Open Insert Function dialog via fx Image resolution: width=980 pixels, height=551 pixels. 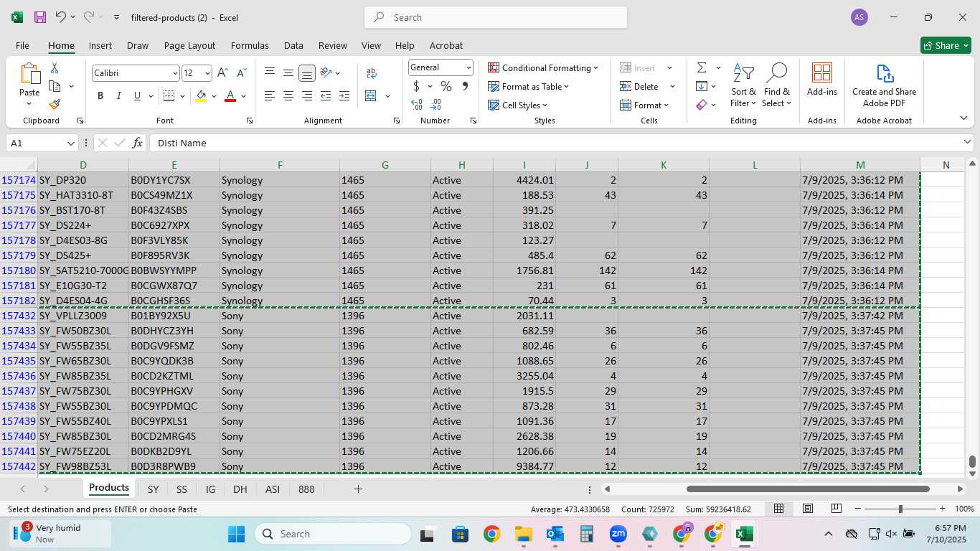coord(138,143)
